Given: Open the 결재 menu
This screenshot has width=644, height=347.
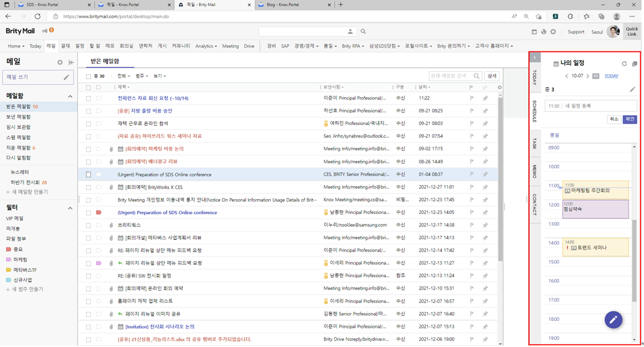Looking at the screenshot, I should pyautogui.click(x=66, y=46).
